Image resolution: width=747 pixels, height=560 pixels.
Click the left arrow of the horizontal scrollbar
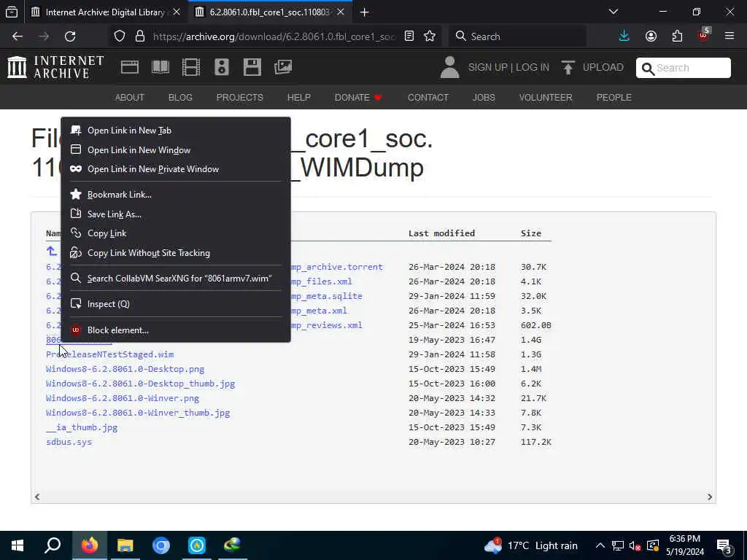pyautogui.click(x=37, y=497)
